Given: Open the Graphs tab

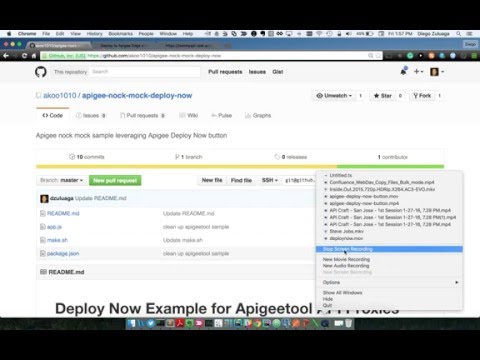Looking at the screenshot, I should [x=258, y=116].
